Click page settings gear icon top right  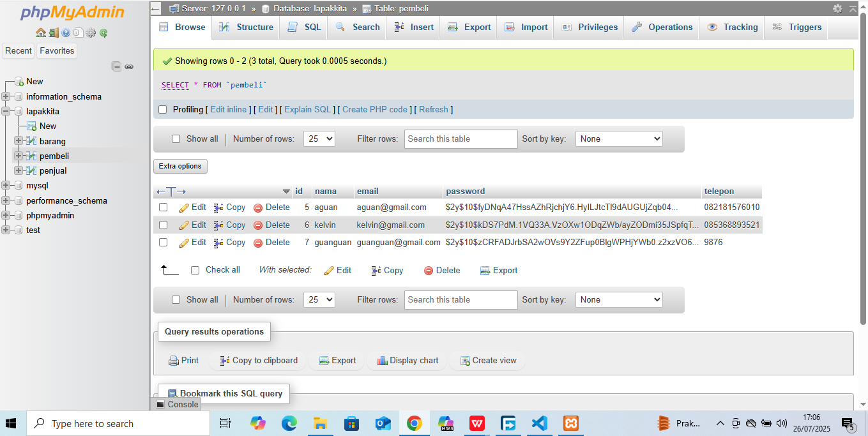837,8
